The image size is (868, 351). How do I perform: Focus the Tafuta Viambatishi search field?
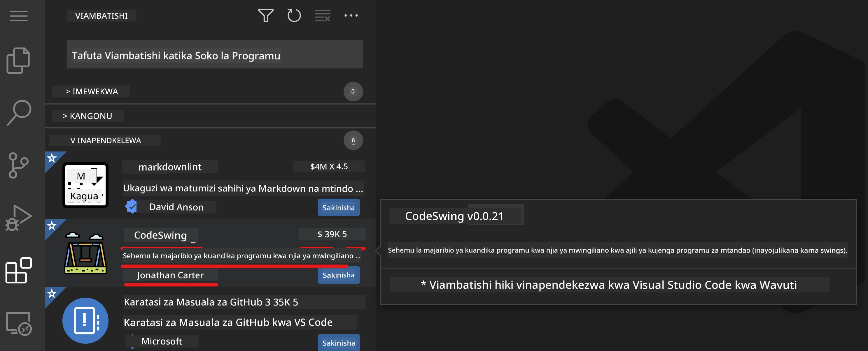point(215,54)
